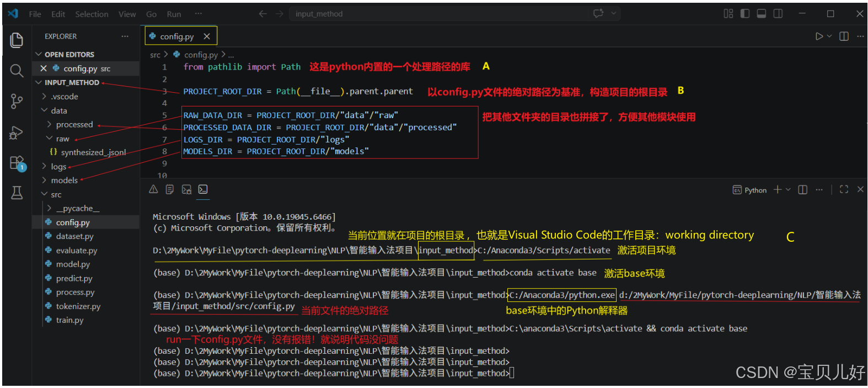Go back with the left navigation arrow
Viewport: 868px width, 388px height.
pos(263,14)
